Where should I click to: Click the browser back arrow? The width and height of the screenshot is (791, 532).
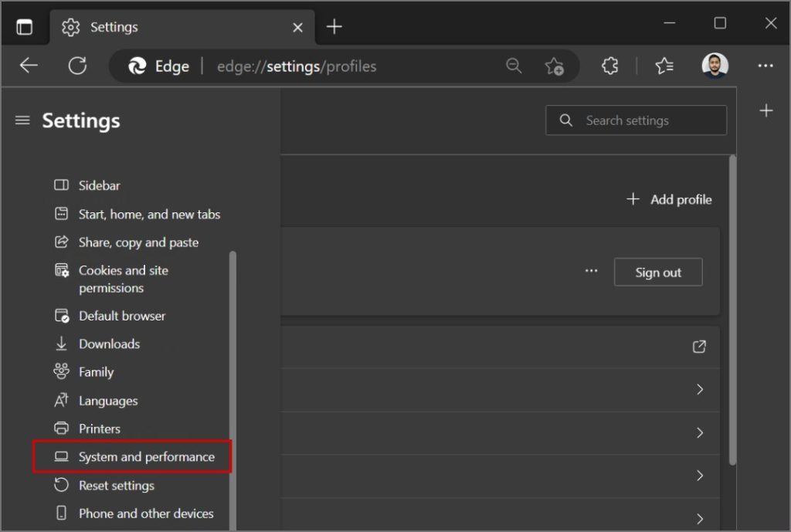pyautogui.click(x=29, y=66)
